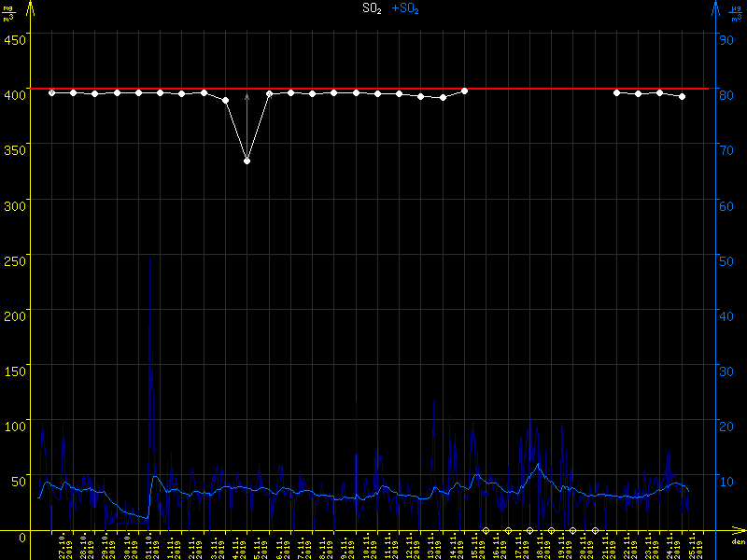747x560 pixels.
Task: Click the gray upward arrow above the dip
Action: 247,97
